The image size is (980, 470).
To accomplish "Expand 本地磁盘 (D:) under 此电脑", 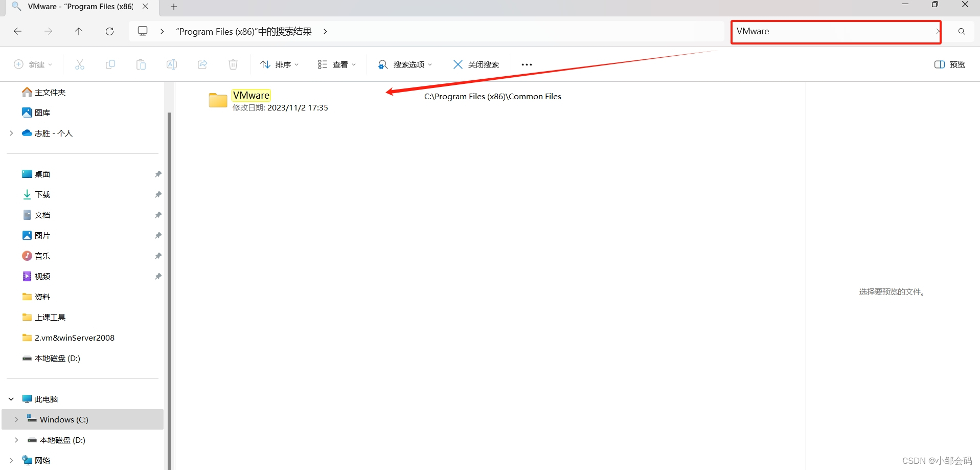I will click(16, 440).
